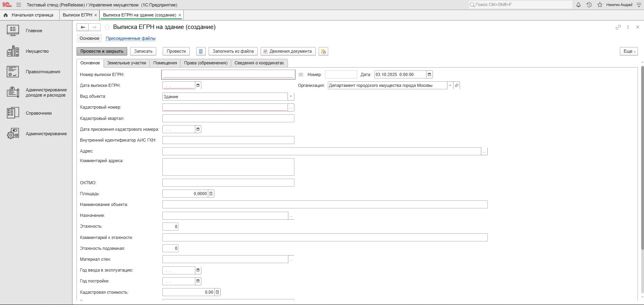
Task: Open the Присоединенные файлы link
Action: 130,39
